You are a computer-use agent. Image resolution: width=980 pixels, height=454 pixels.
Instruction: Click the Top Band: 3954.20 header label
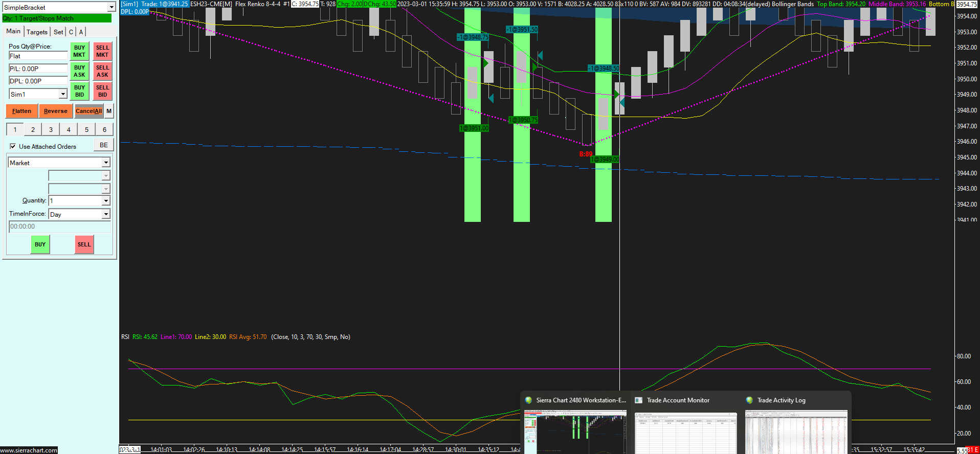pos(841,4)
